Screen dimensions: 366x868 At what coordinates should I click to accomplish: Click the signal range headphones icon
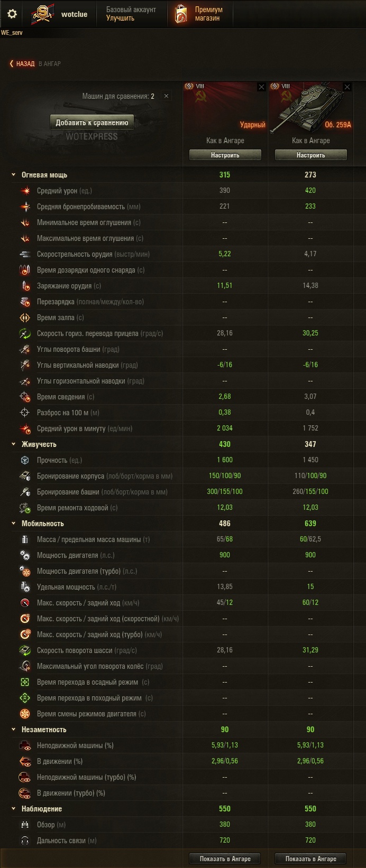point(25,841)
